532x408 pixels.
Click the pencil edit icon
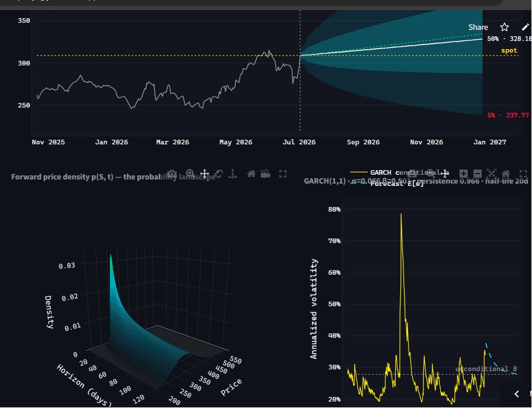[525, 27]
